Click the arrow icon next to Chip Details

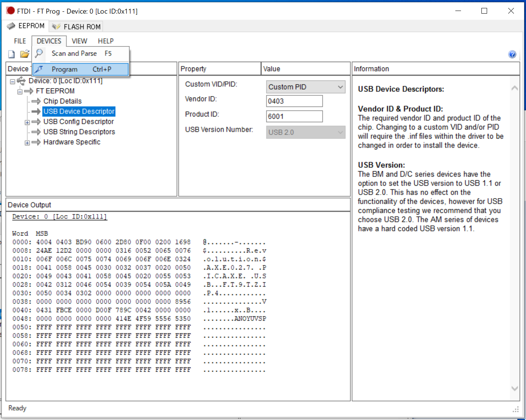[36, 101]
